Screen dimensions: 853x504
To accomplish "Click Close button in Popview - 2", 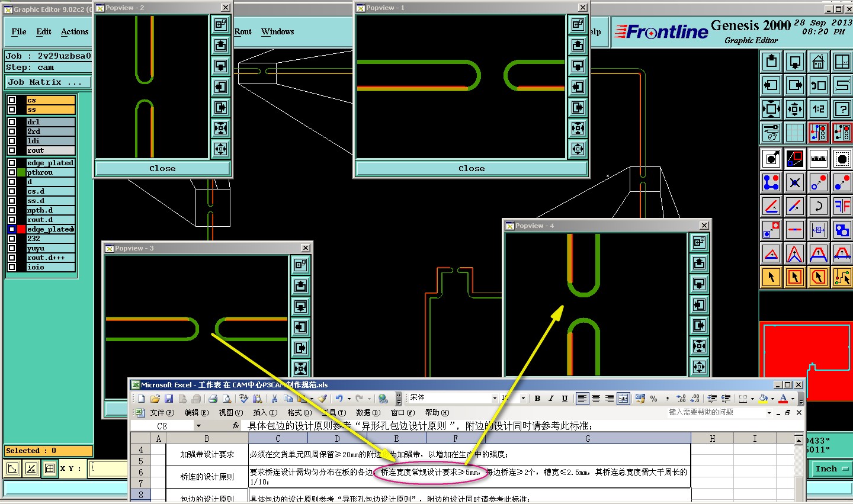I will click(162, 168).
